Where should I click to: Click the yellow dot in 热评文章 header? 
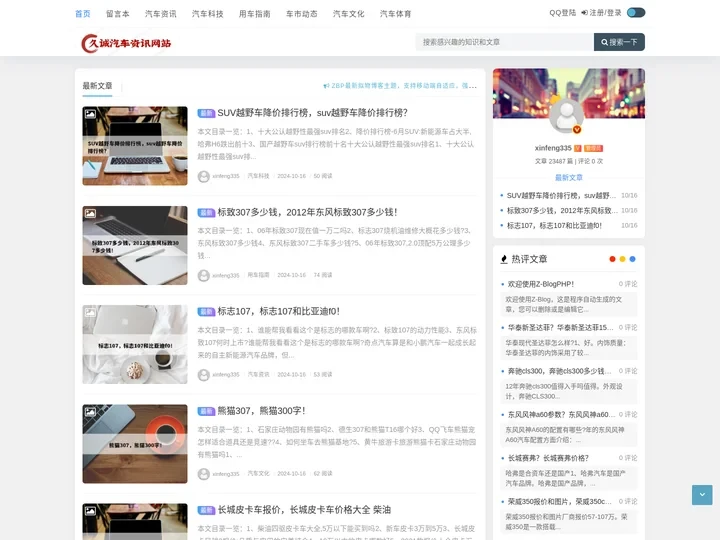pyautogui.click(x=622, y=259)
